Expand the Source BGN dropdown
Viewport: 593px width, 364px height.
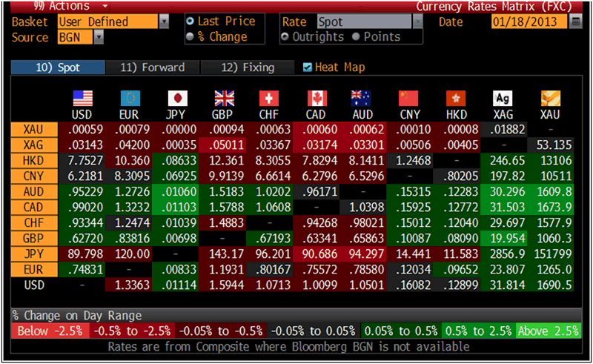tap(99, 37)
